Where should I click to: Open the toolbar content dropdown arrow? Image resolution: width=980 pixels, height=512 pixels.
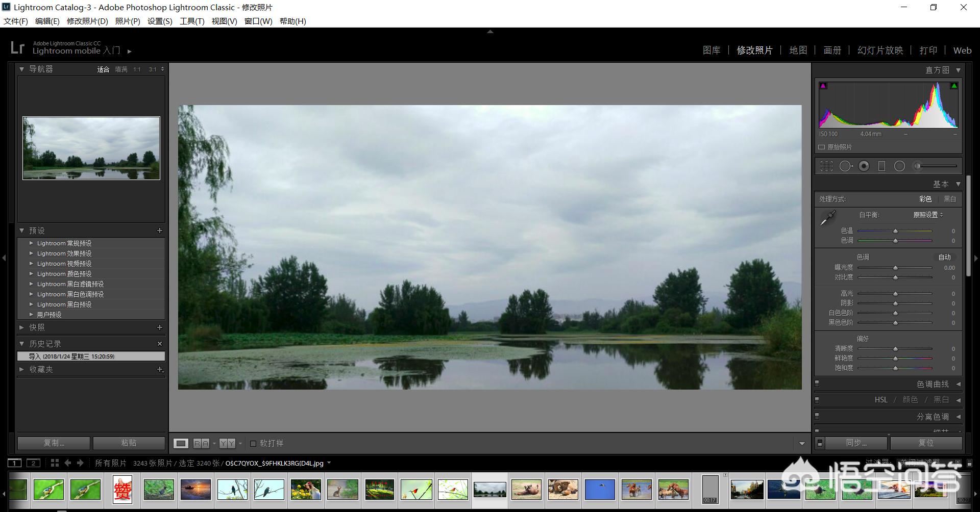(802, 444)
